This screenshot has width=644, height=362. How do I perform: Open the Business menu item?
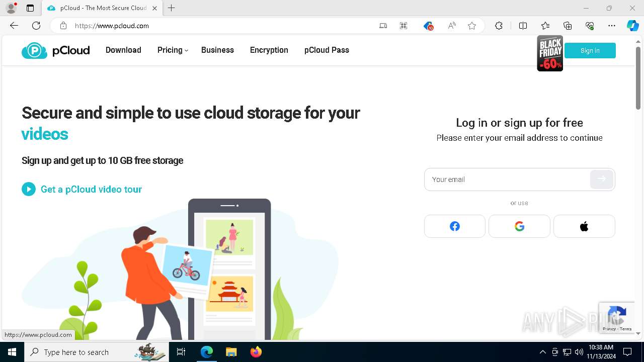click(217, 50)
